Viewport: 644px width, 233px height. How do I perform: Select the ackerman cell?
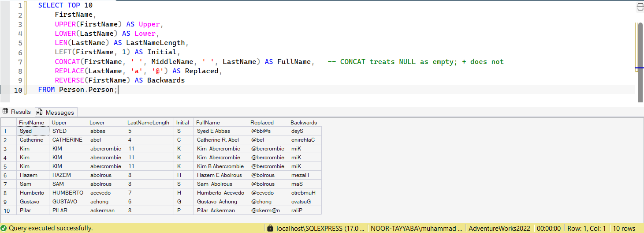click(x=106, y=210)
